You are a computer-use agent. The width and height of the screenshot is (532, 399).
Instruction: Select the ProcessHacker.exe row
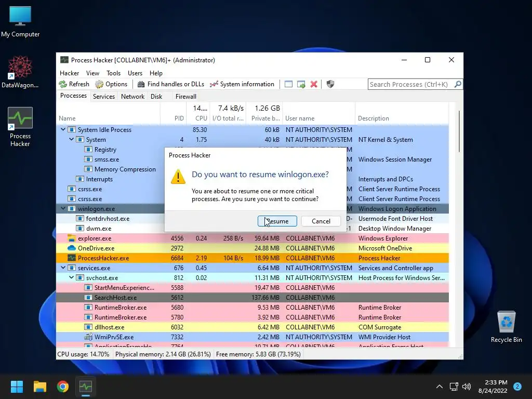point(252,258)
